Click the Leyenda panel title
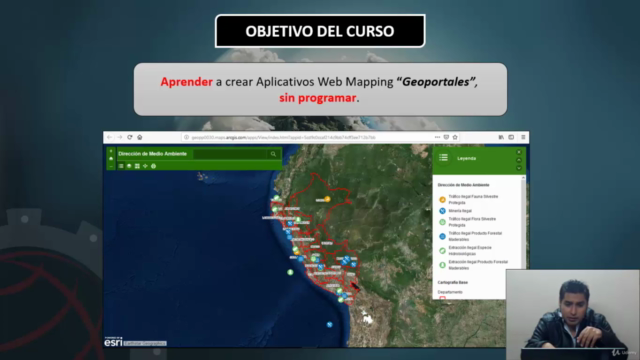Screen dimensions: 640x360 (467, 158)
